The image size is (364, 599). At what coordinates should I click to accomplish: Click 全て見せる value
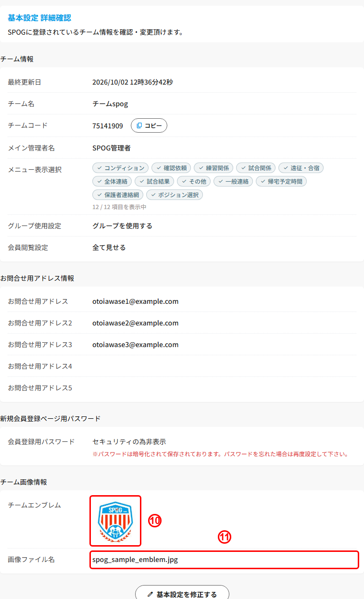(x=109, y=248)
